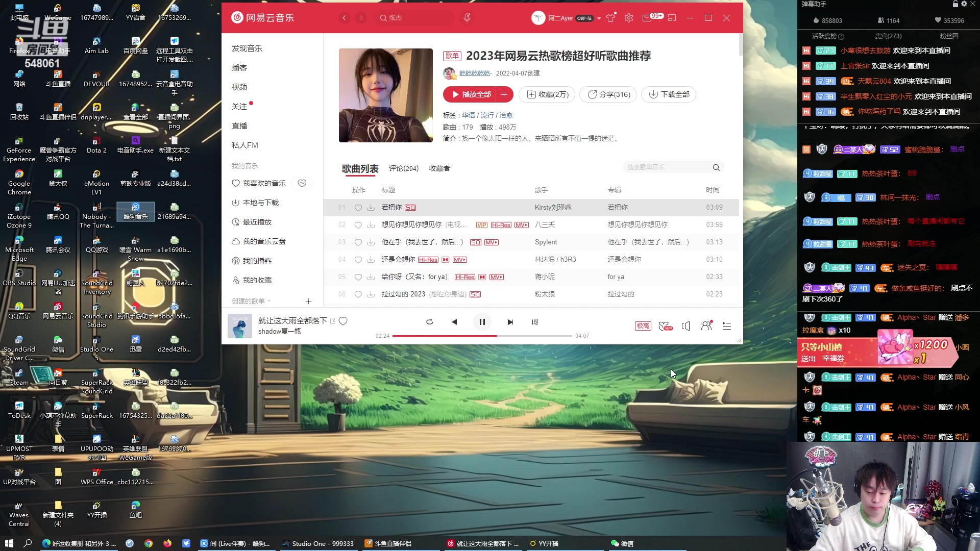Like the song 给你呀 with heart
This screenshot has width=980, height=551.
pos(358,277)
